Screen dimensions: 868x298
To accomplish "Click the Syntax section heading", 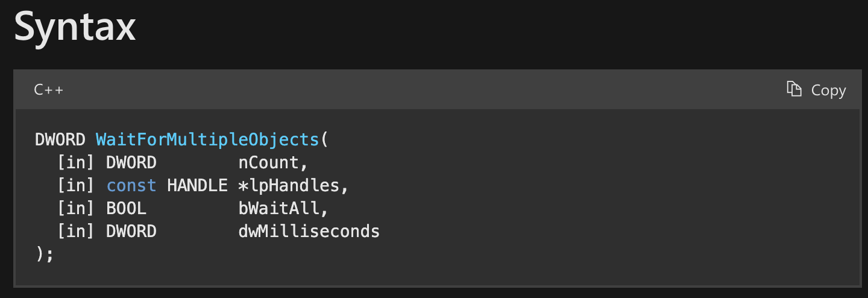I will (x=75, y=27).
